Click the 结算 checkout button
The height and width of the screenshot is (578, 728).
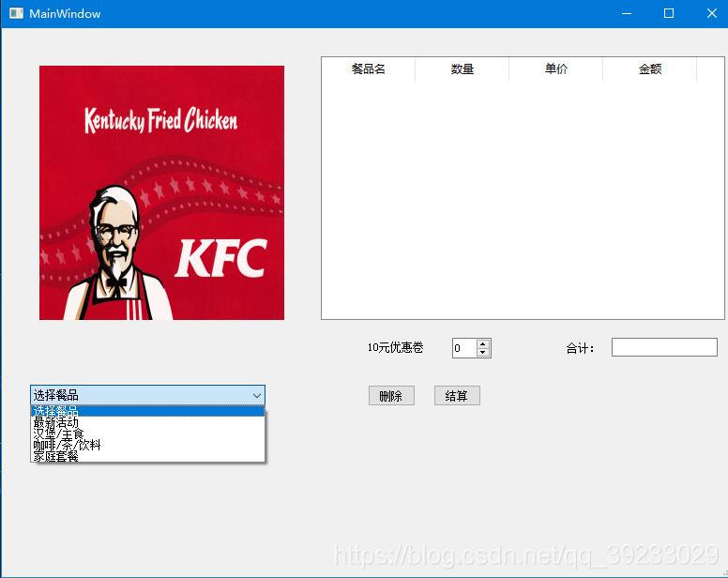[x=457, y=396]
